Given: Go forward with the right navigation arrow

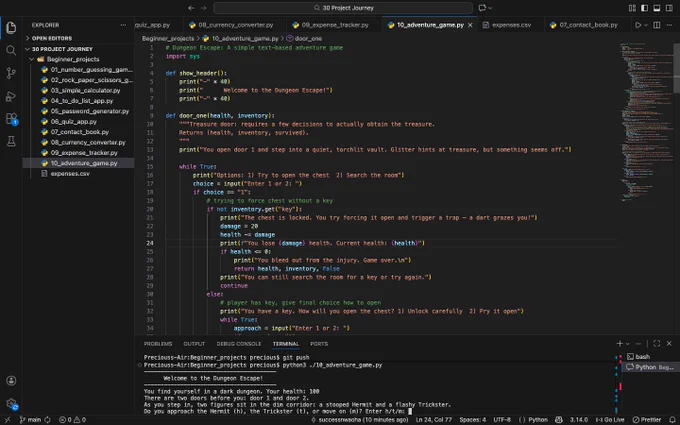Looking at the screenshot, I should (x=204, y=8).
